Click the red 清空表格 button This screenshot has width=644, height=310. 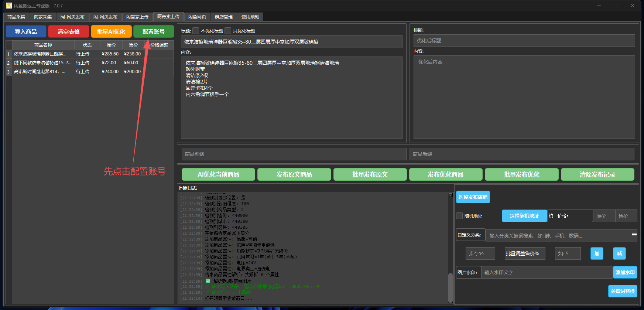tap(69, 31)
